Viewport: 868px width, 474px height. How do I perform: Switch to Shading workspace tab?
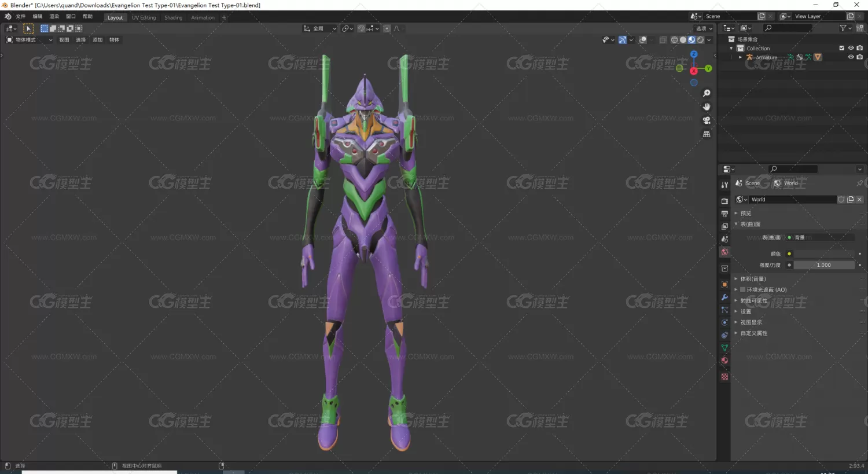coord(174,17)
